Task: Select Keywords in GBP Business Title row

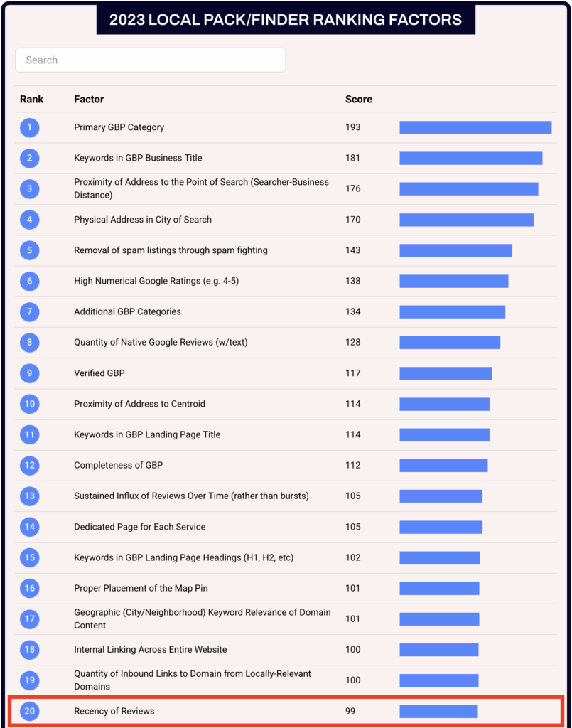Action: (x=138, y=158)
